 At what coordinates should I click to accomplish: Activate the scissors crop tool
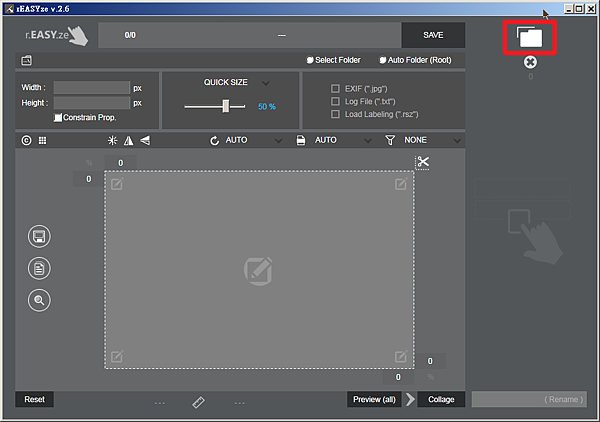[422, 162]
